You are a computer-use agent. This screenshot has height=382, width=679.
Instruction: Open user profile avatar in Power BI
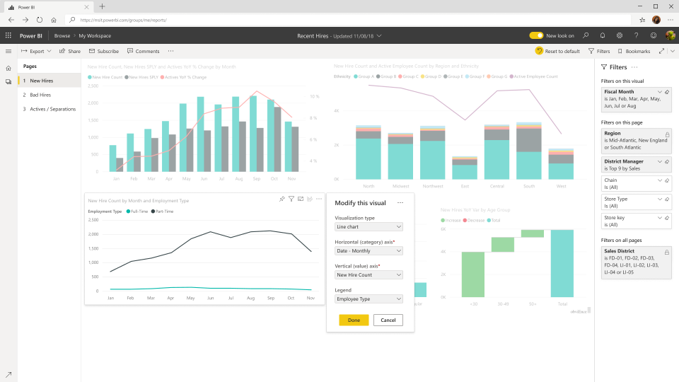pyautogui.click(x=670, y=36)
